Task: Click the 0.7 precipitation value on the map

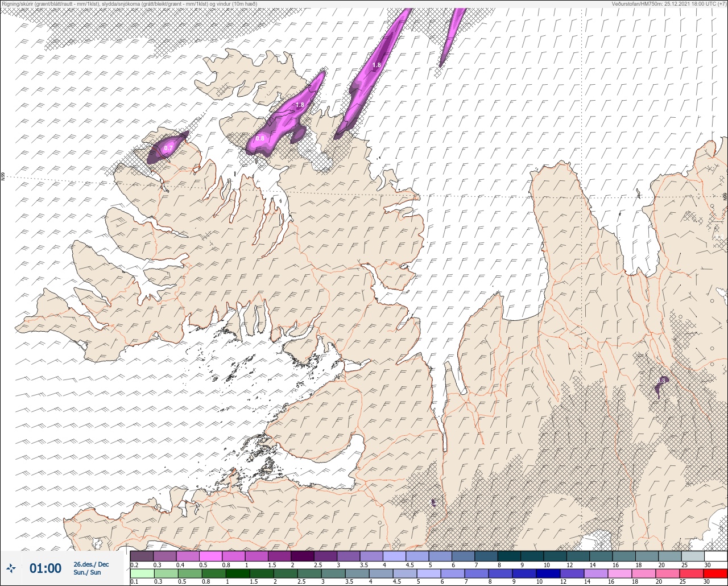Action: tap(168, 148)
